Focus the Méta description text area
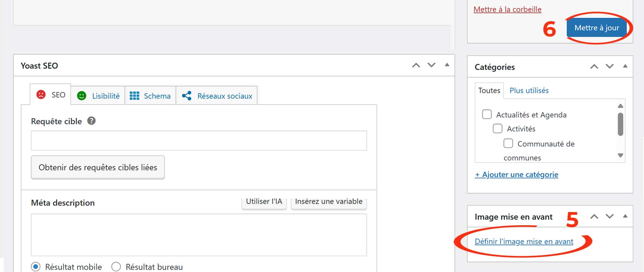644x272 pixels. click(x=199, y=235)
